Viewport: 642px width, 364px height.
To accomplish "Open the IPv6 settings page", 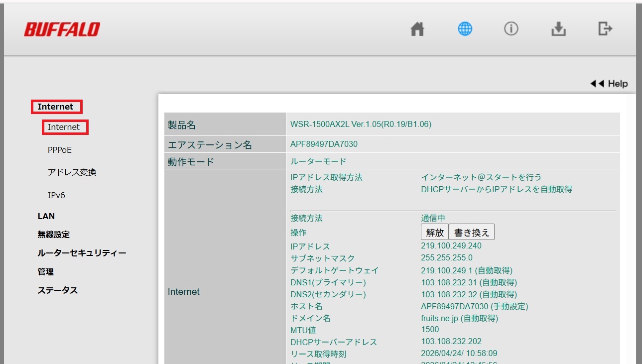I will (x=56, y=195).
